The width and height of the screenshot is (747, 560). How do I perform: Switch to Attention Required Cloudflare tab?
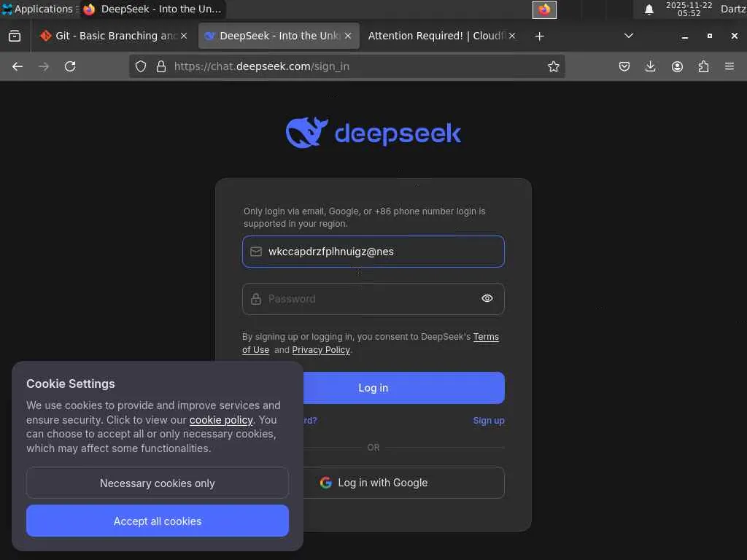coord(441,36)
